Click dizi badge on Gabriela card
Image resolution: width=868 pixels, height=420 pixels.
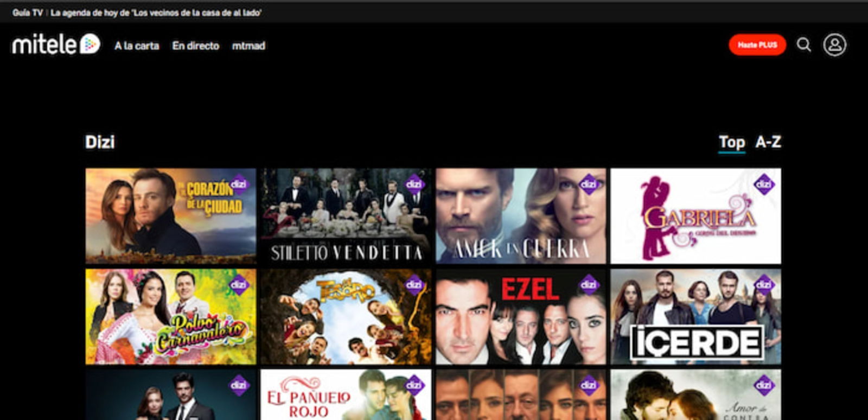click(764, 184)
